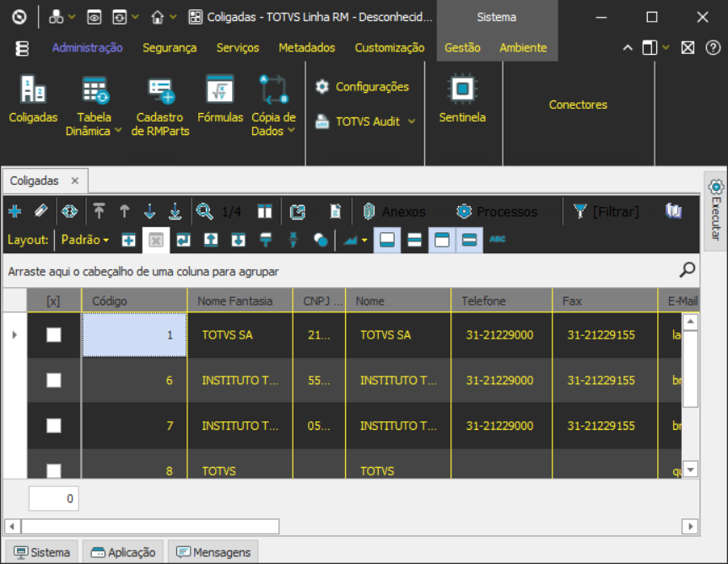728x564 pixels.
Task: Click the delete layout icon
Action: 156,240
